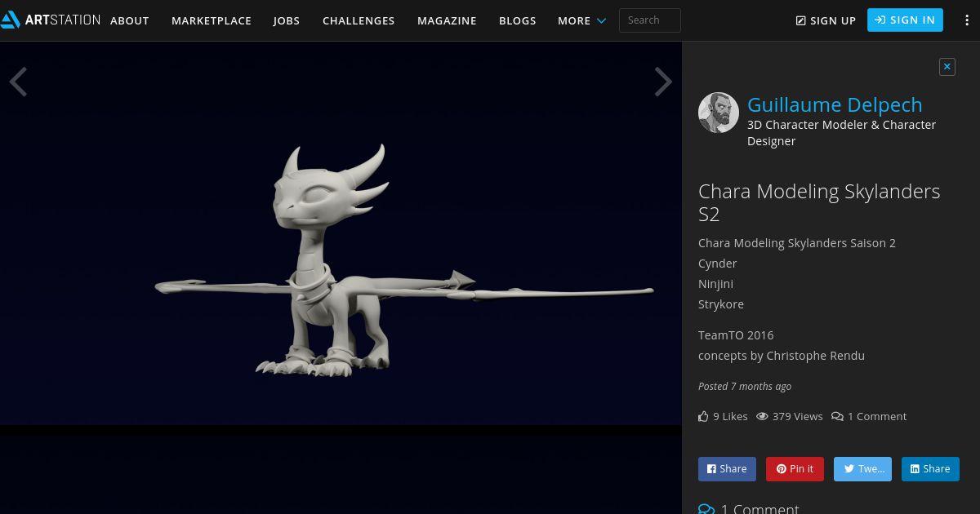Go to next artwork with right arrow
This screenshot has width=980, height=514.
(663, 82)
